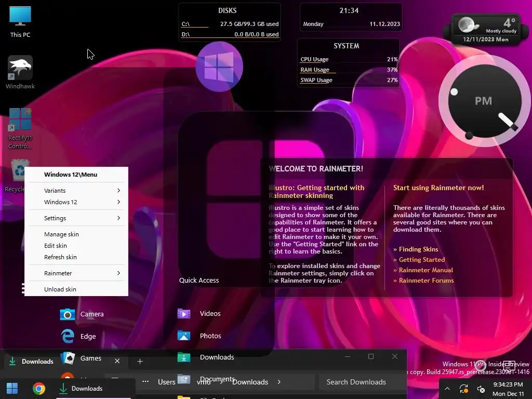Image resolution: width=532 pixels, height=399 pixels.
Task: Select Edit skin from context menu
Action: 76,246
